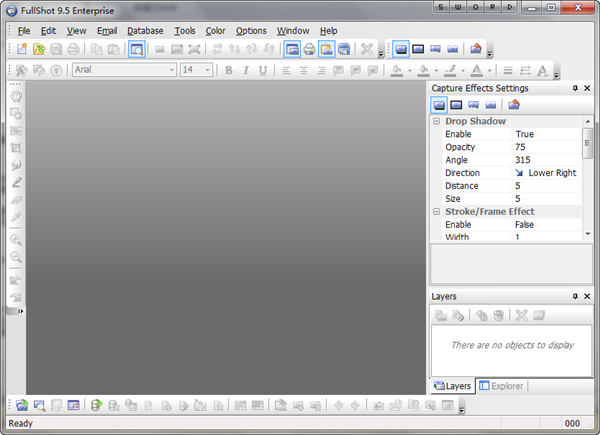Screen dimensions: 600x435
Task: Pin the Capture Effects Settings panel
Action: [575, 88]
